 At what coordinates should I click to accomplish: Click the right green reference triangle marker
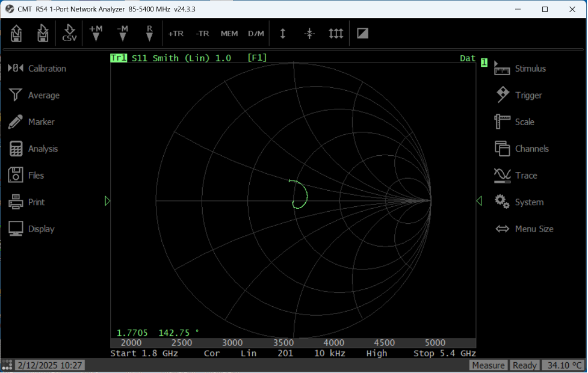coord(479,202)
